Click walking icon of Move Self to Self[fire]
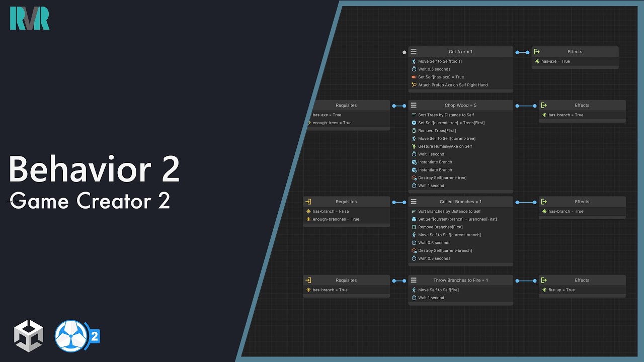 (x=414, y=290)
